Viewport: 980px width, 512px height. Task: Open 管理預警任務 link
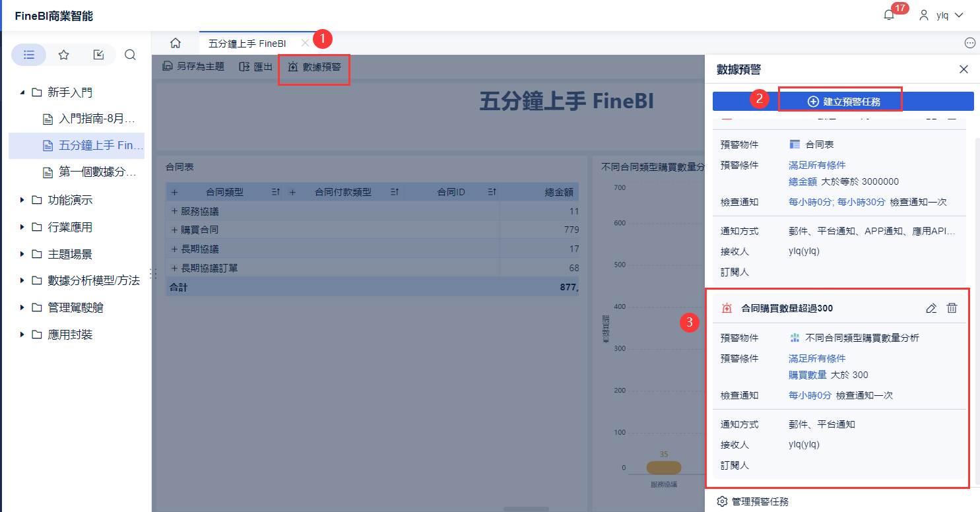753,501
